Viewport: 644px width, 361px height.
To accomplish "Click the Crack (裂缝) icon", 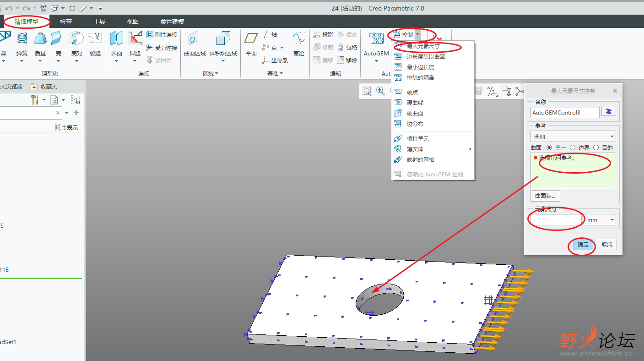I will (95, 38).
